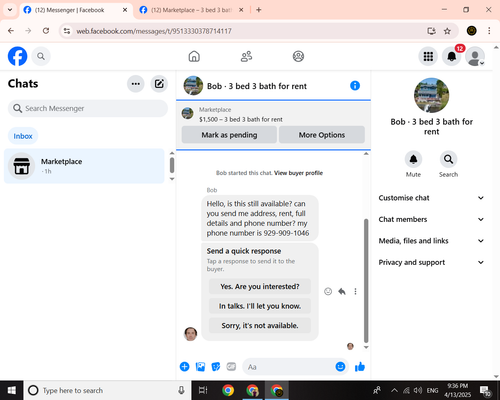
Task: Send quick response Sorry, it's not available.
Action: click(x=260, y=325)
